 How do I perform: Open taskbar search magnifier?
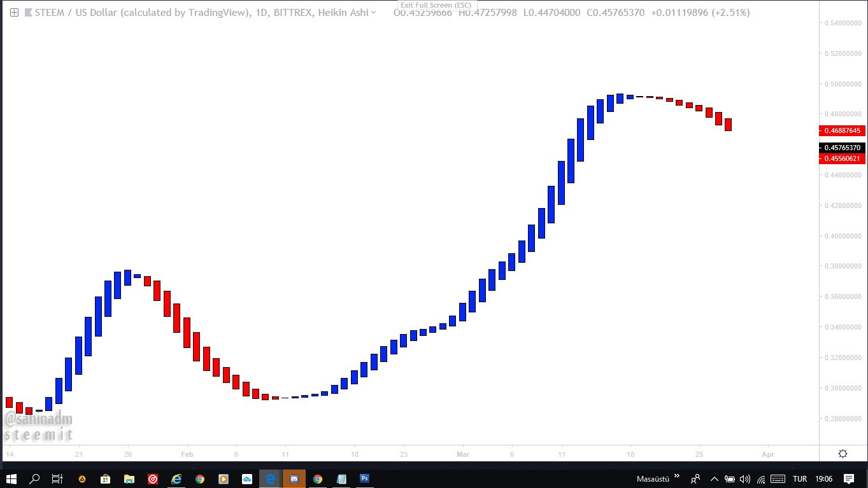coord(34,478)
